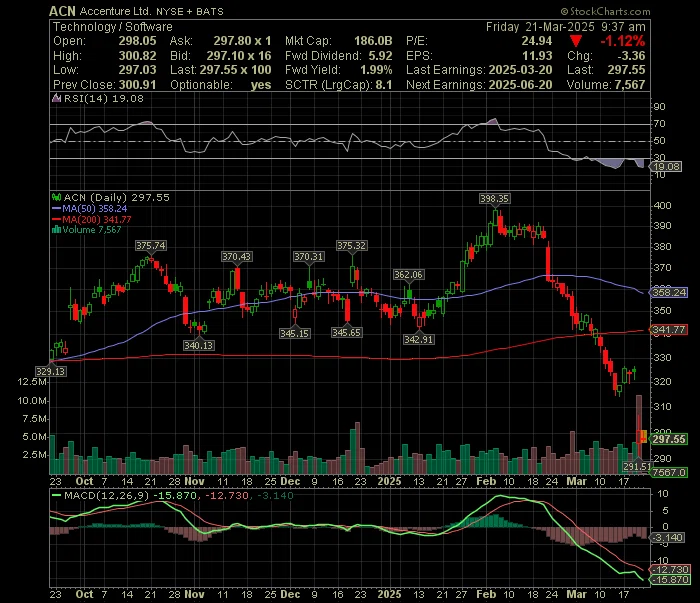Click the Mkt Cap value 186.0B
700x603 pixels.
coord(373,41)
